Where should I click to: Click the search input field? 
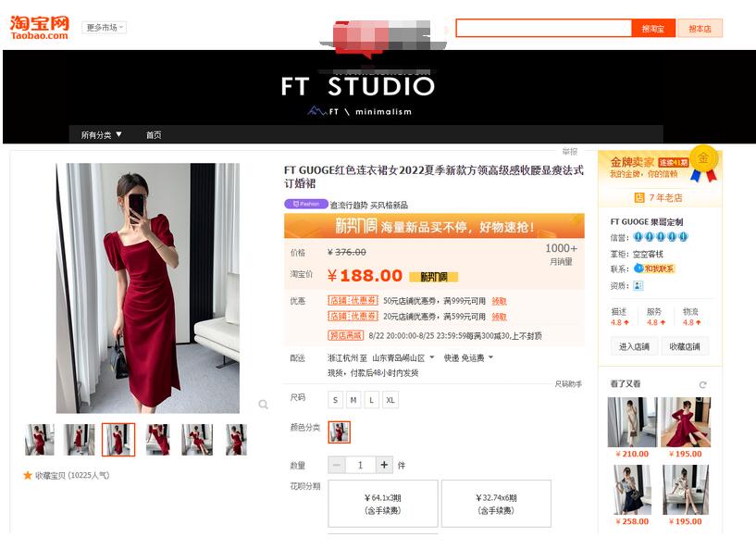(x=543, y=29)
